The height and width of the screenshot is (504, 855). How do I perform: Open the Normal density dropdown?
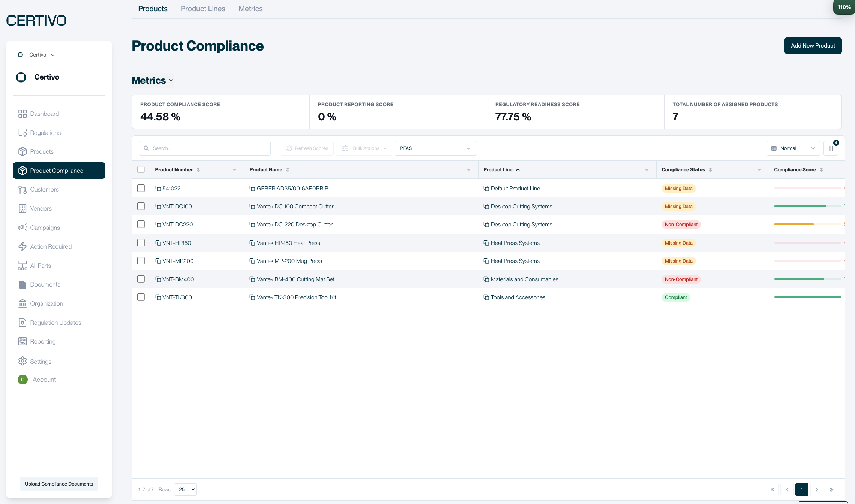(x=793, y=148)
